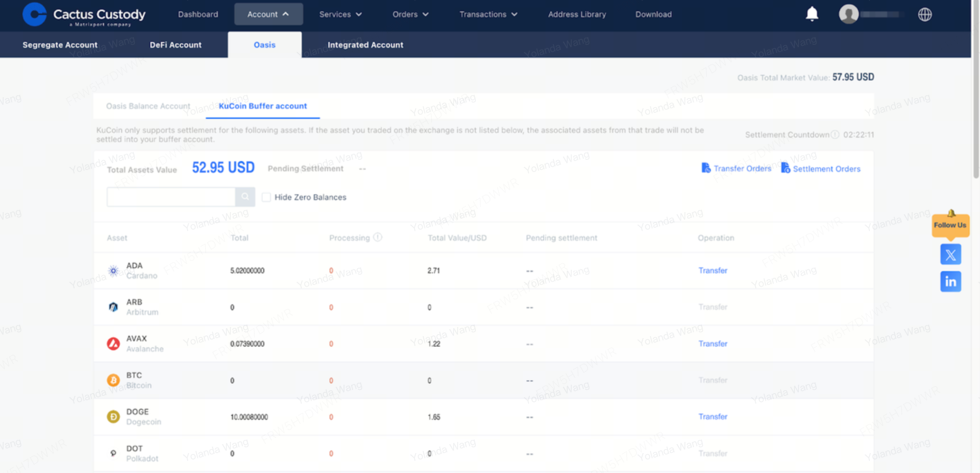Click the Cactus Custody logo
This screenshot has width=980, height=473.
tap(83, 15)
